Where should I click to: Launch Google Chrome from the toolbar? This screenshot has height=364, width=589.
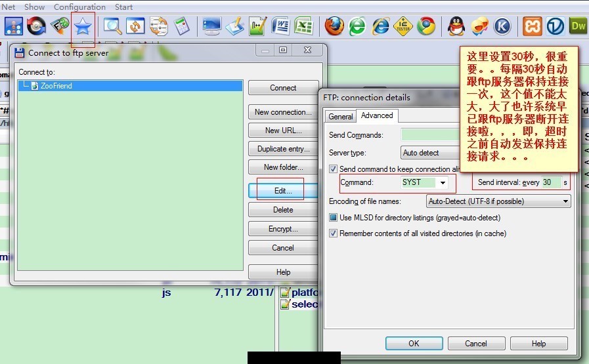pyautogui.click(x=426, y=26)
